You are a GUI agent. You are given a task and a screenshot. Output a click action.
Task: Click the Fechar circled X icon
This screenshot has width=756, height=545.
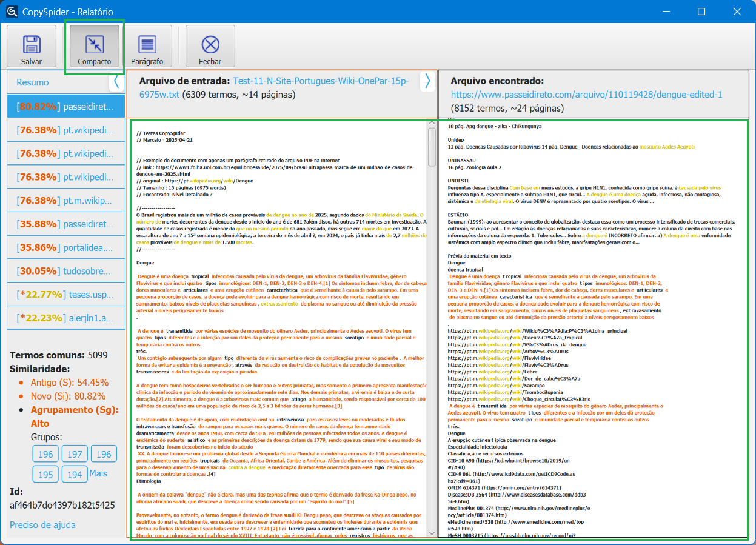[210, 45]
